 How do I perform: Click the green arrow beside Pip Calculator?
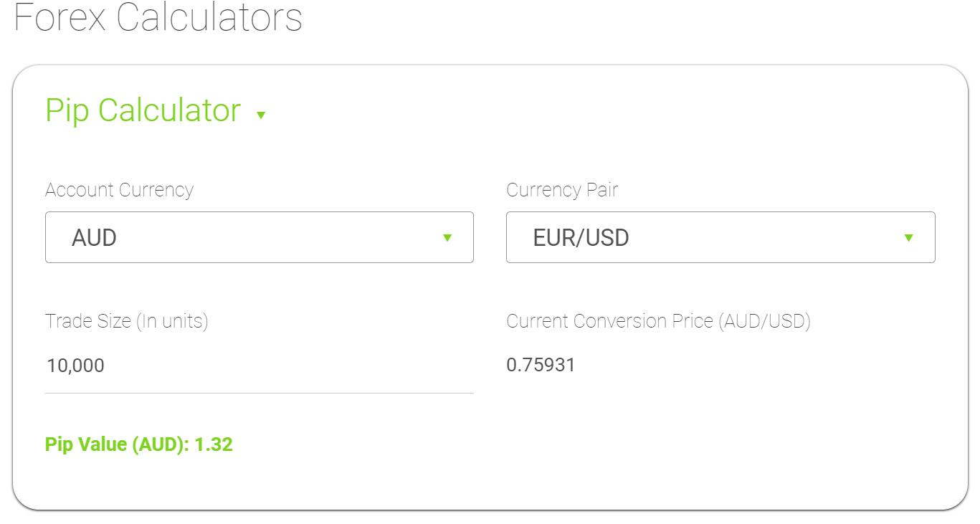pyautogui.click(x=261, y=115)
